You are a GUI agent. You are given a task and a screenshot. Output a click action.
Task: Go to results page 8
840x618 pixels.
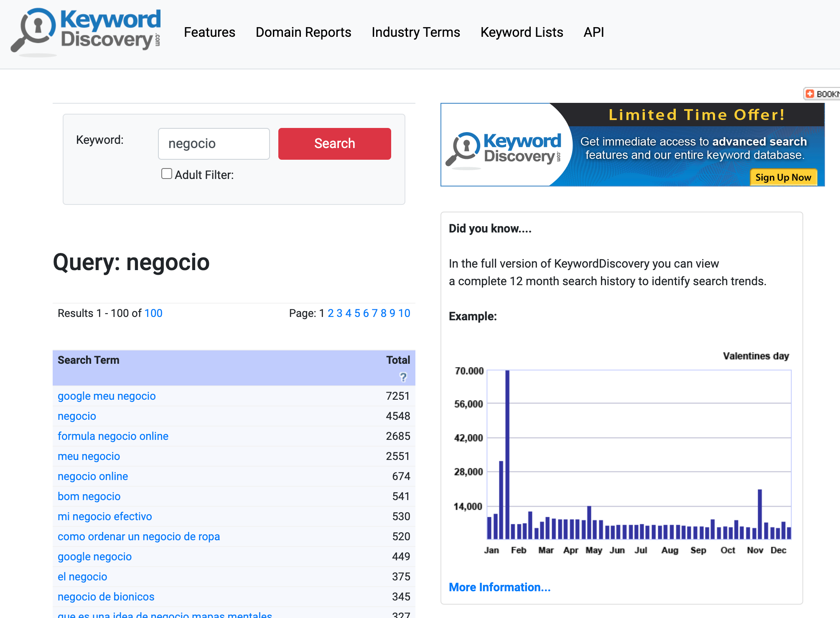tap(384, 313)
